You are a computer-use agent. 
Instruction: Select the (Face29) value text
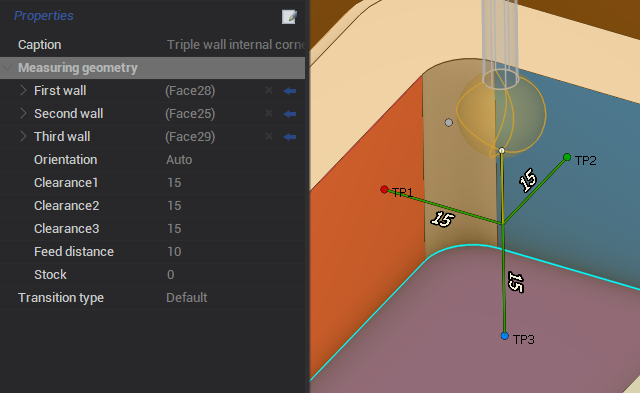click(190, 137)
